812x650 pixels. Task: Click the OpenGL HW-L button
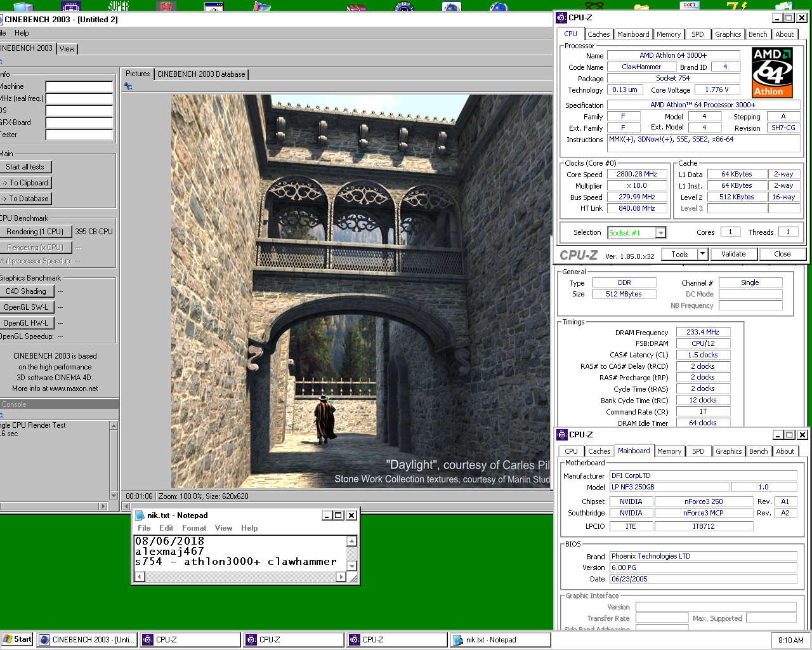point(26,323)
